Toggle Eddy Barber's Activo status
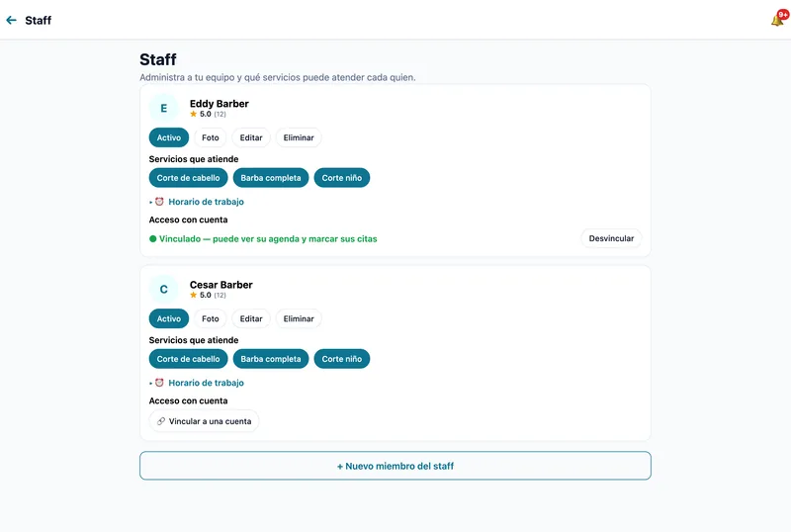Image resolution: width=791 pixels, height=532 pixels. pyautogui.click(x=168, y=137)
